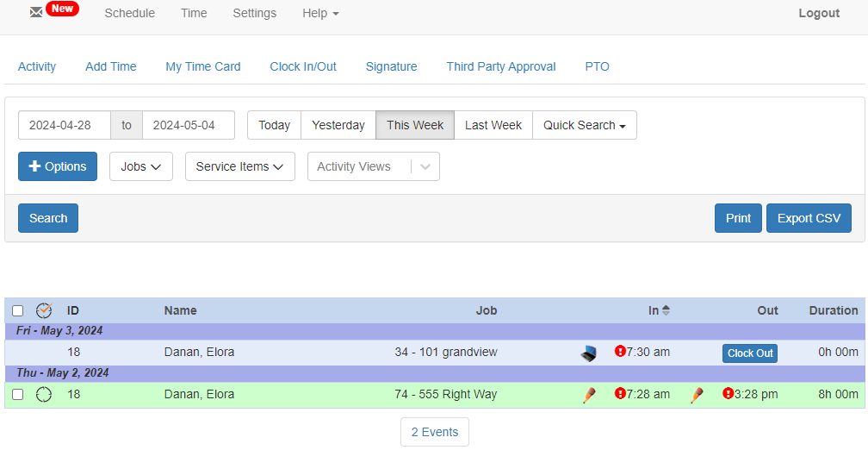The width and height of the screenshot is (868, 450).
Task: Click dashed circle icon in 555 Right Way row
Action: pyautogui.click(x=44, y=395)
